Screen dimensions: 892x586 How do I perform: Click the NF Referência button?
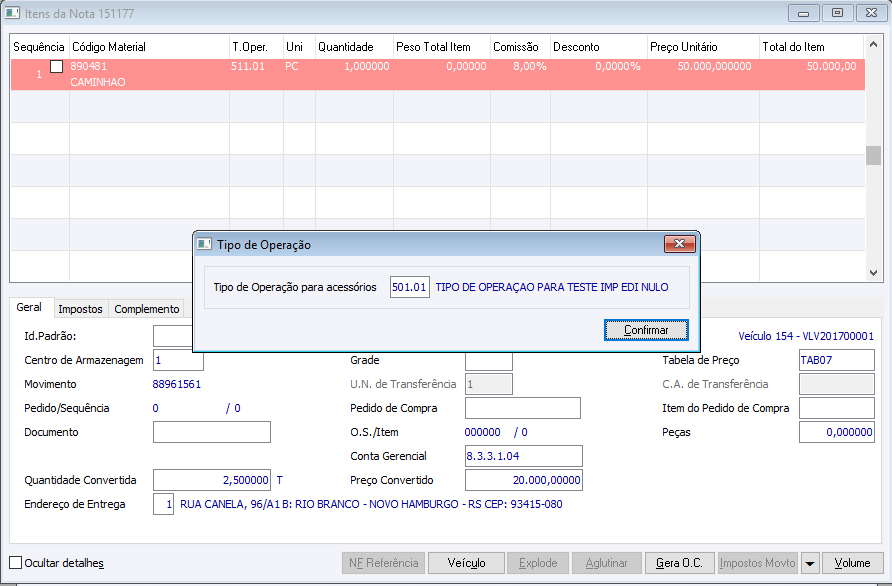point(383,563)
